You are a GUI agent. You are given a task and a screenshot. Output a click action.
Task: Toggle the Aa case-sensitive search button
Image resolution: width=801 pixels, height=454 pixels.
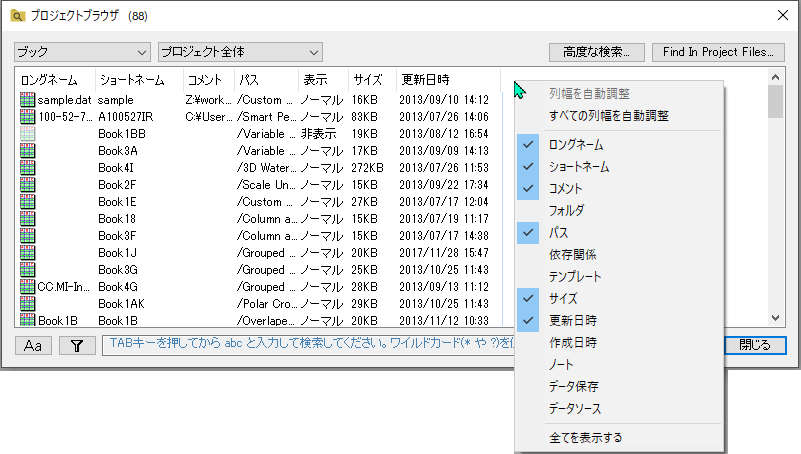click(33, 346)
